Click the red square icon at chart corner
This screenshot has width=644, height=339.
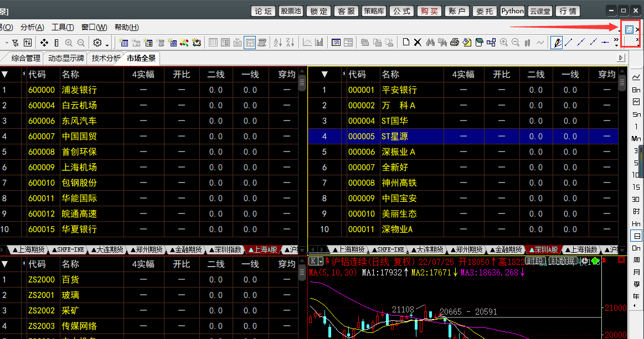(621, 260)
